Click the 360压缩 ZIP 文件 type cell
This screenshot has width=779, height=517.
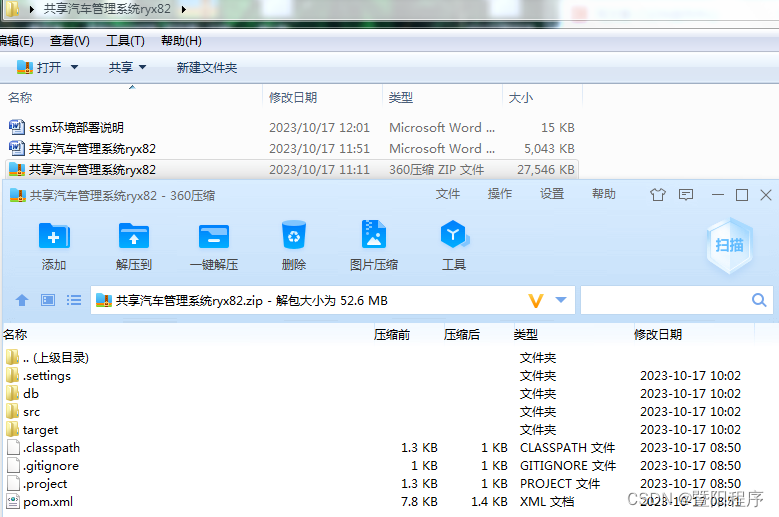click(x=437, y=170)
